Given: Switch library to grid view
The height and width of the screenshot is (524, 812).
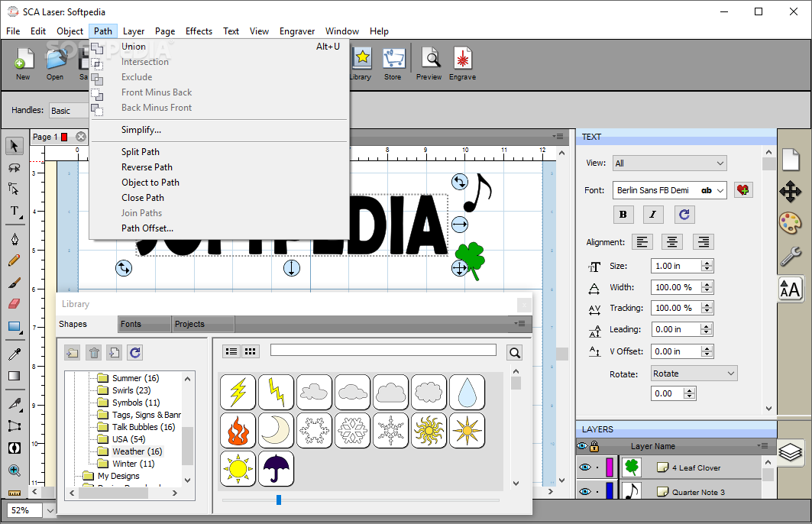Looking at the screenshot, I should [250, 351].
